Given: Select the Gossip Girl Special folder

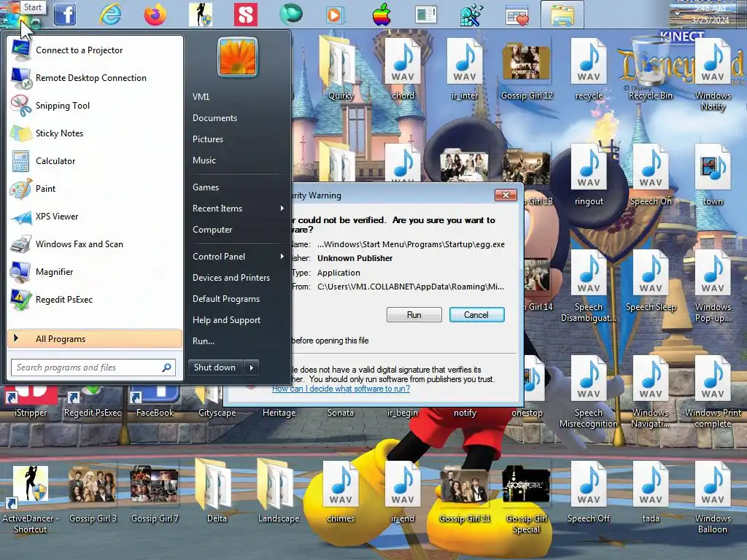Looking at the screenshot, I should 527,499.
